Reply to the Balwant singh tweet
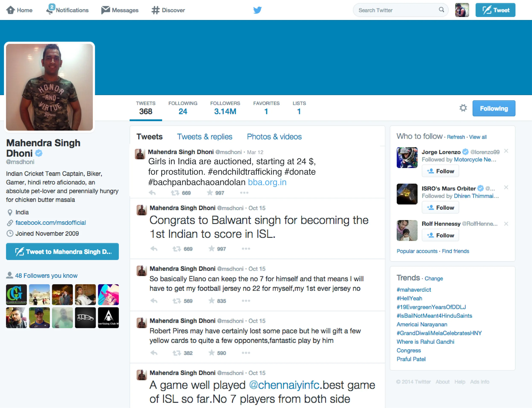 coord(154,249)
